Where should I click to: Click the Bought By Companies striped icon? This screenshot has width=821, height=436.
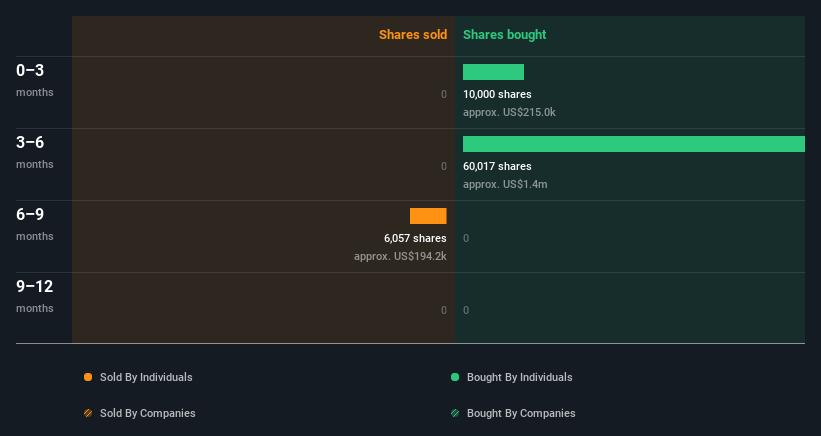coord(455,413)
